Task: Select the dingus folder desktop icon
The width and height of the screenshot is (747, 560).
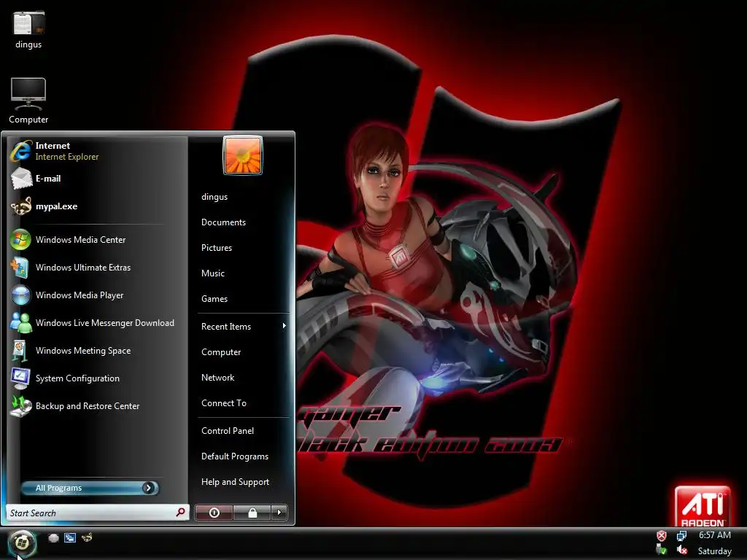Action: (x=28, y=23)
